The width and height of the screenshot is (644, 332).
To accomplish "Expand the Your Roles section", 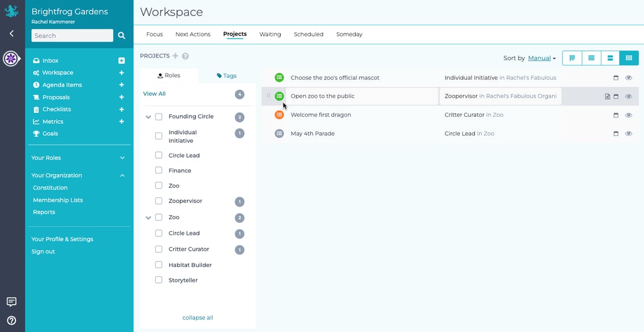I will [122, 158].
